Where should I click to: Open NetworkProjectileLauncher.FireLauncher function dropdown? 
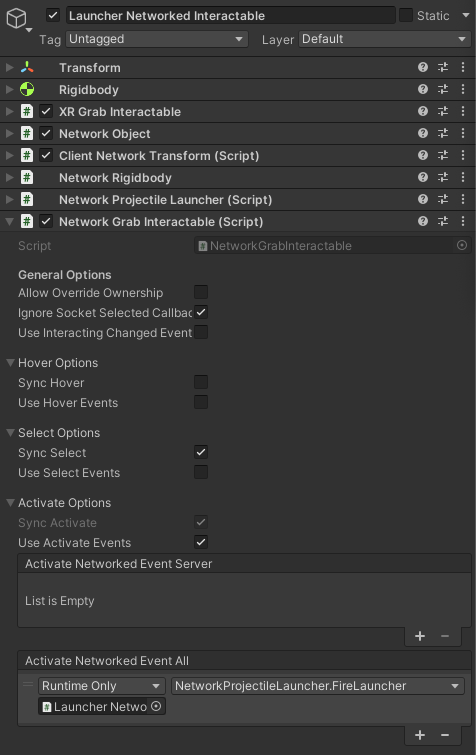tap(318, 686)
